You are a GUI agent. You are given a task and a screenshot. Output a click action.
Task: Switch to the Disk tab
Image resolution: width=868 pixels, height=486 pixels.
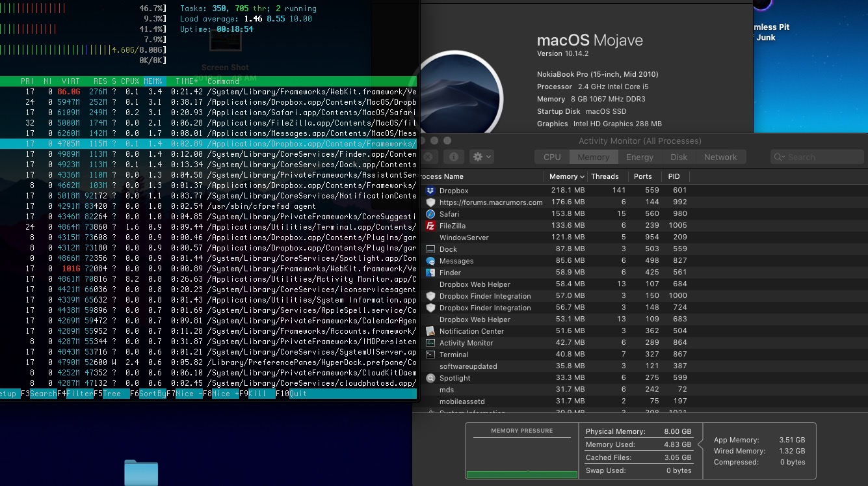click(679, 157)
